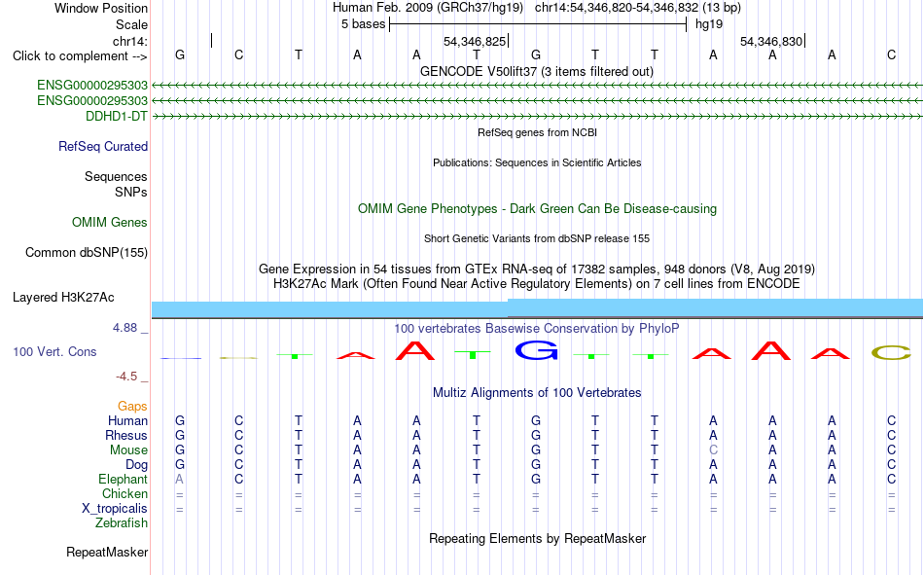Click the RefSeq Curated track label

[x=102, y=146]
